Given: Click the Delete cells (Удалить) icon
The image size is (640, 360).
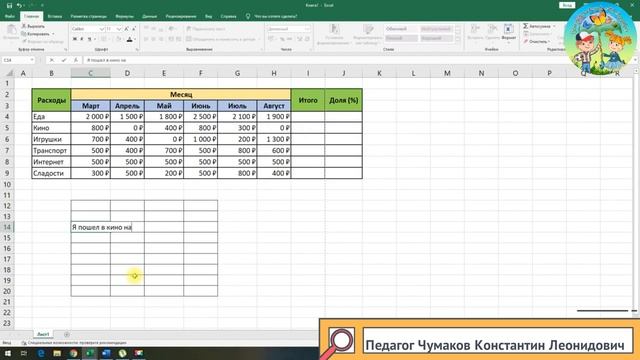Looking at the screenshot, I should (492, 29).
